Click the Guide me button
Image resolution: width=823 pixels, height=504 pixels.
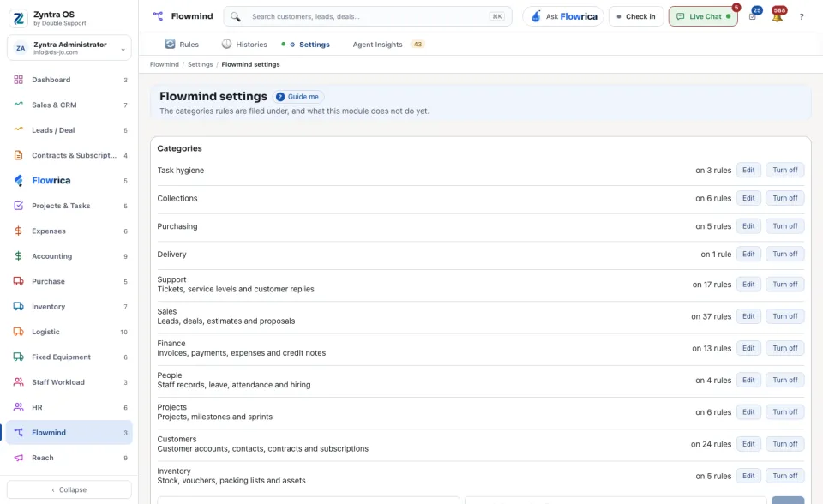click(297, 97)
